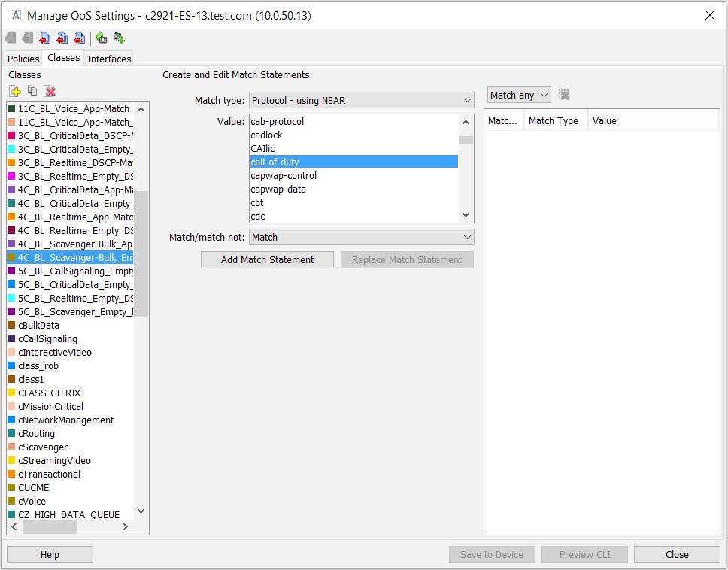Open the Match any dropdown
Screen dimensions: 728x570
pyautogui.click(x=519, y=95)
